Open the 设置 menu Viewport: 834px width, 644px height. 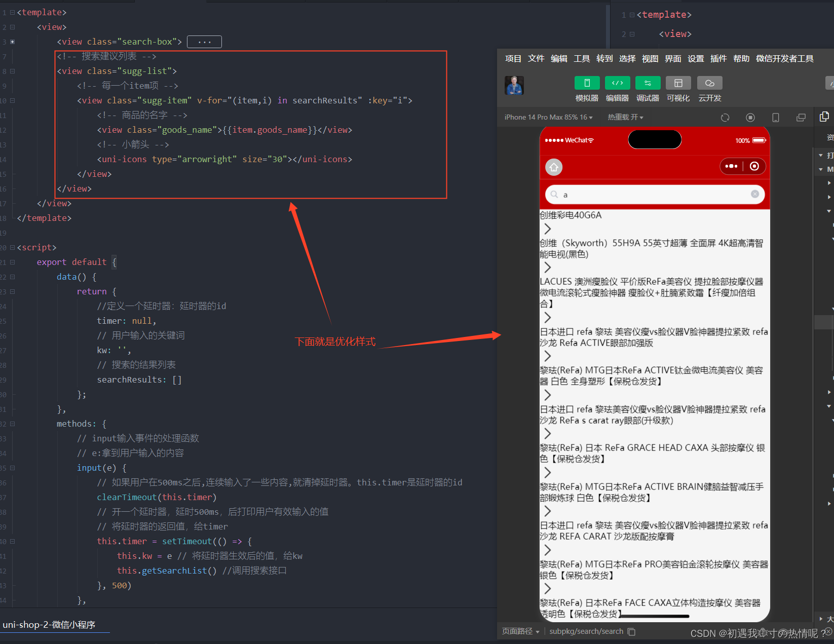(x=696, y=59)
